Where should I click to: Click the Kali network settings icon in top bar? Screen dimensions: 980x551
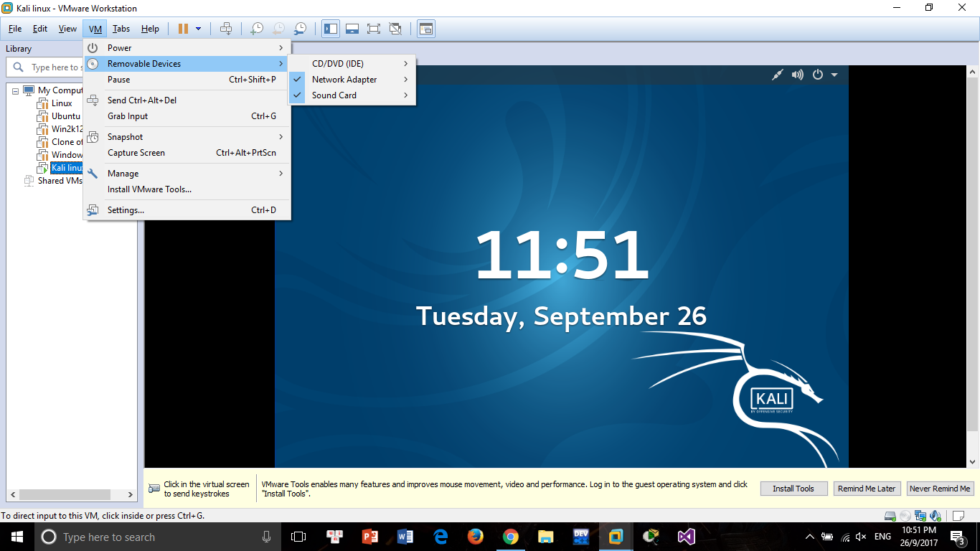(x=777, y=75)
